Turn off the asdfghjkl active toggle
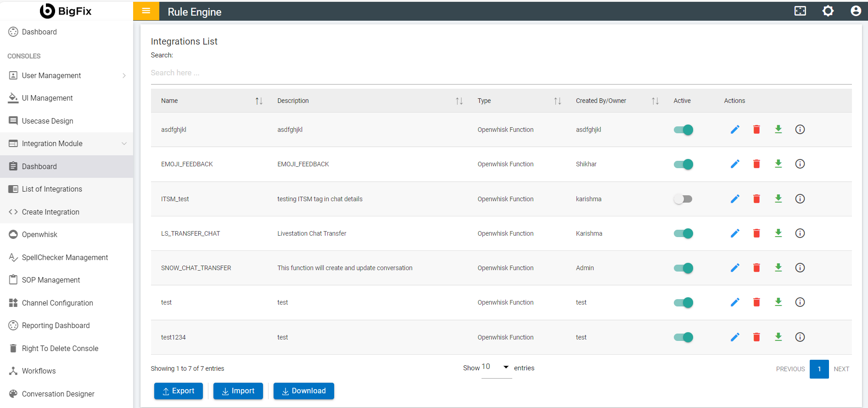 (683, 130)
